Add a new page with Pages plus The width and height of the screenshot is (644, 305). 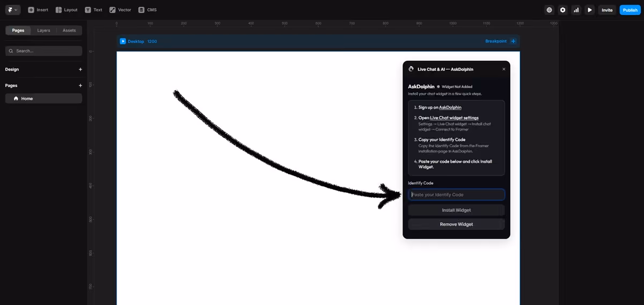[x=80, y=85]
